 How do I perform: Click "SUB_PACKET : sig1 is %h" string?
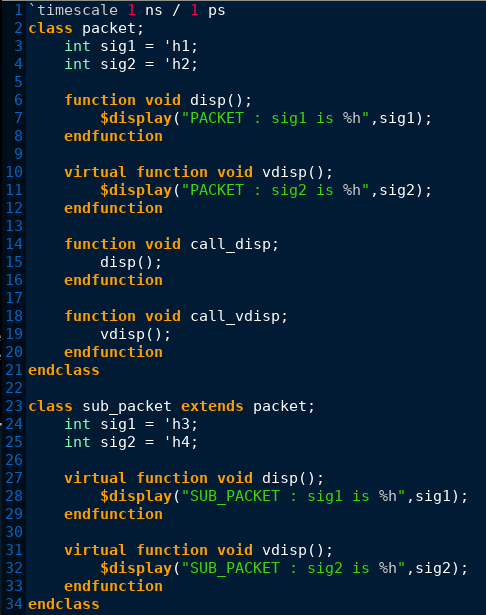click(293, 496)
